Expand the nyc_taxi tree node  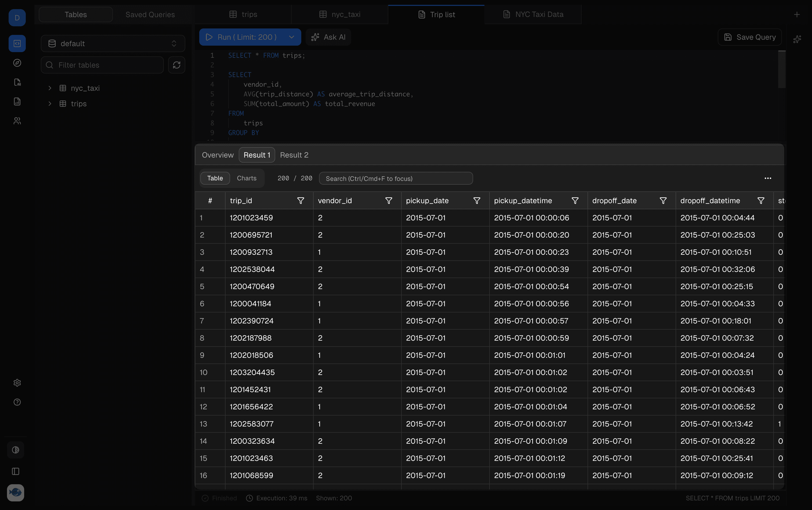point(50,88)
